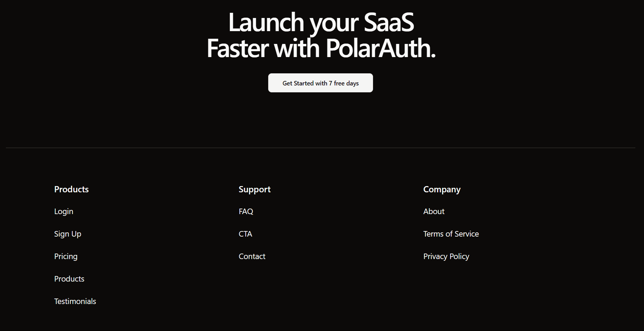Image resolution: width=644 pixels, height=331 pixels.
Task: View the Privacy Policy
Action: [x=446, y=256]
